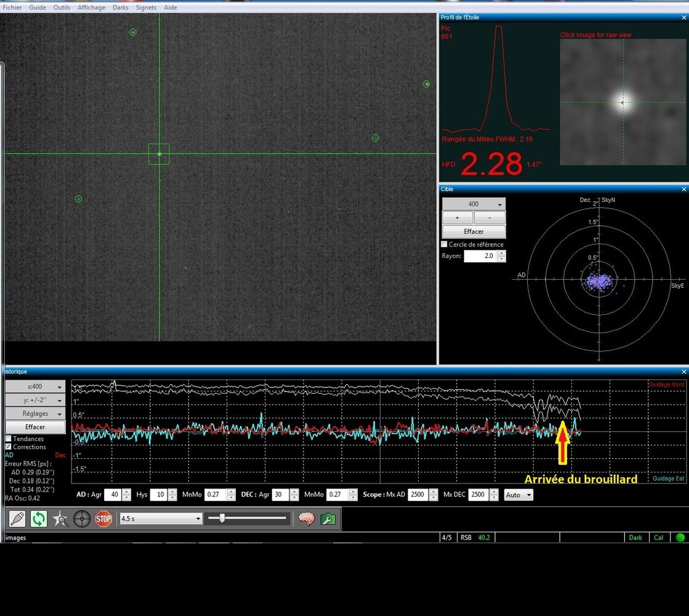
Task: Uncheck the Corrections checkbox
Action: [x=9, y=447]
